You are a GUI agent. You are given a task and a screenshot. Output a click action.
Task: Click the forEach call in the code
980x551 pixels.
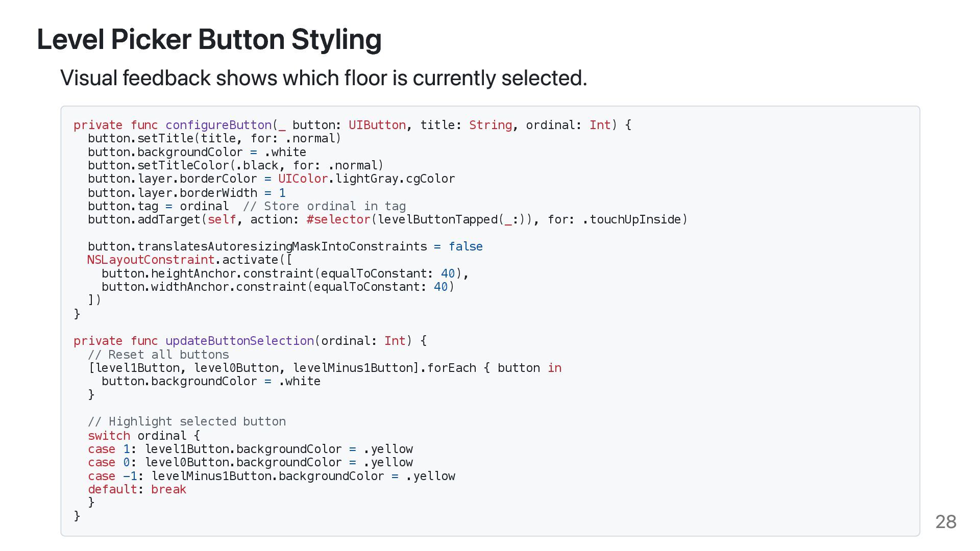(451, 368)
